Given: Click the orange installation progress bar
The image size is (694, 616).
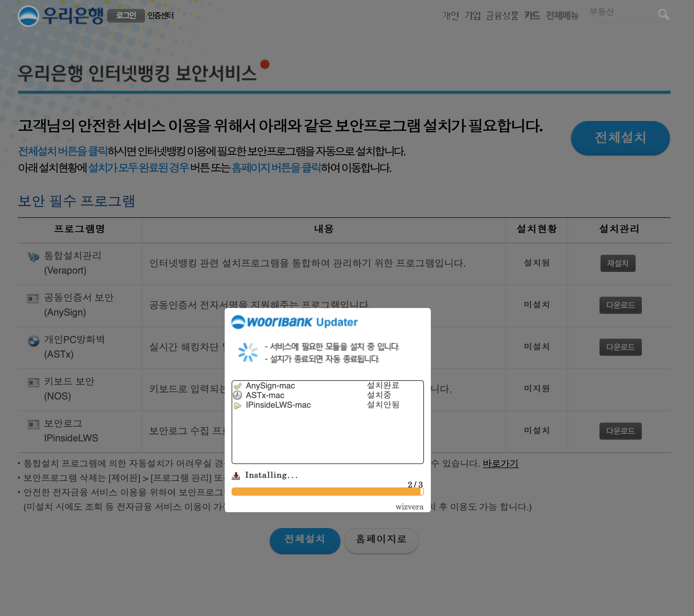Looking at the screenshot, I should (x=327, y=492).
